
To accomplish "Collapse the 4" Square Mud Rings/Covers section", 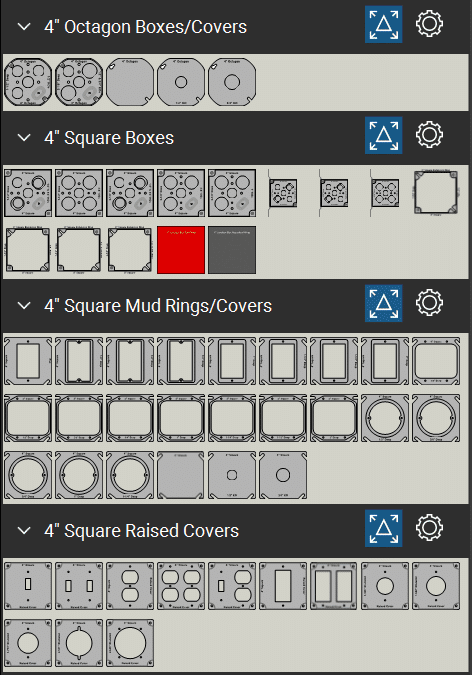I will click(x=24, y=306).
